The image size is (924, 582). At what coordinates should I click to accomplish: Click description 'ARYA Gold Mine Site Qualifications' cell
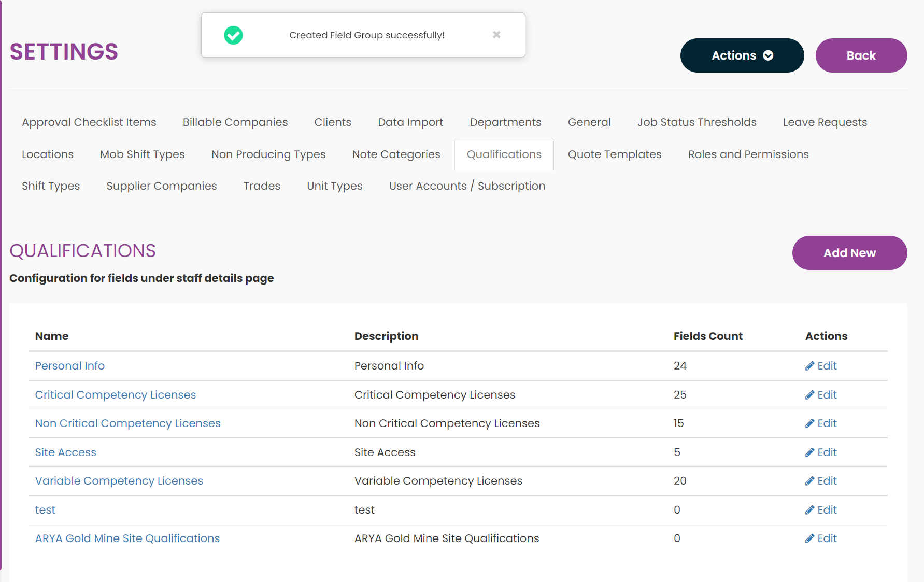click(447, 538)
